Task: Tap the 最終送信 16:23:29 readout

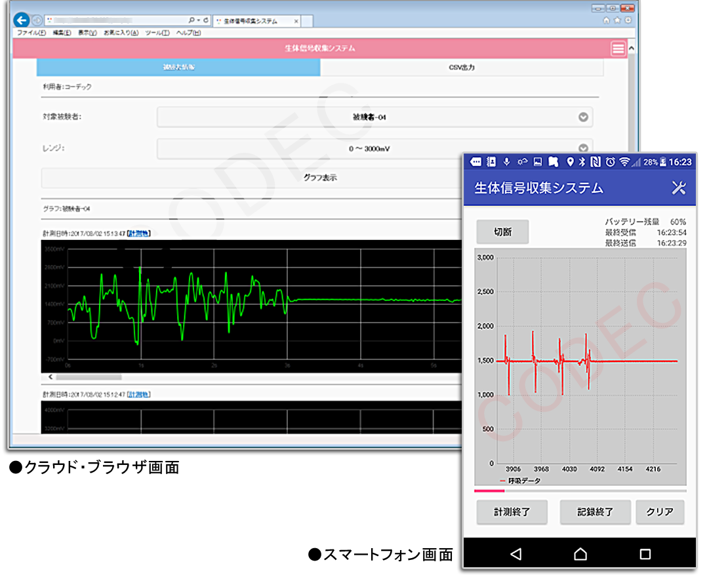Action: pos(645,243)
